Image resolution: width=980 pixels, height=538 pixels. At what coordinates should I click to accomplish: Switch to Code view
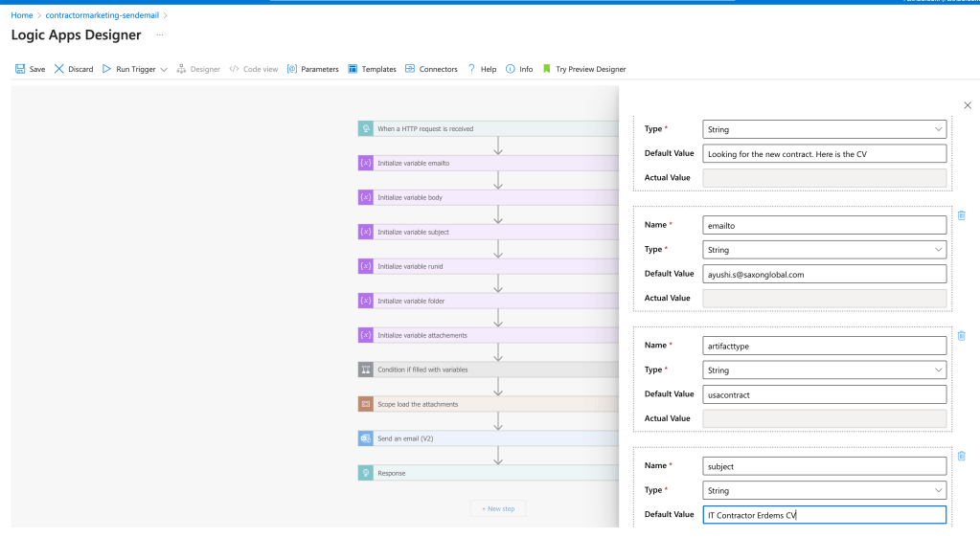(254, 69)
